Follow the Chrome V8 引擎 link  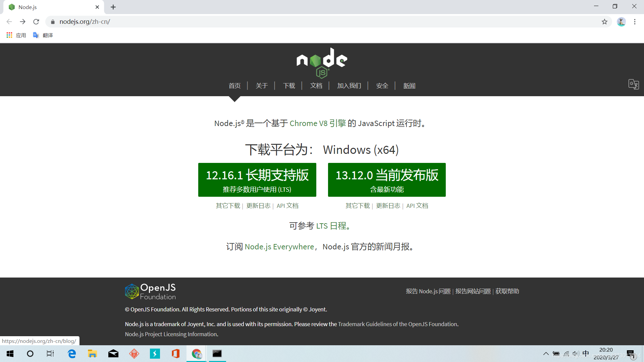point(318,123)
